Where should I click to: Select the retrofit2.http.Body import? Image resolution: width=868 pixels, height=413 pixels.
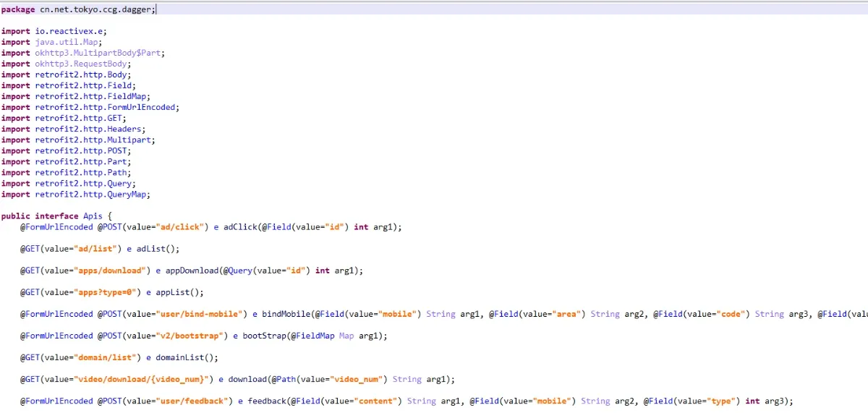pyautogui.click(x=80, y=74)
